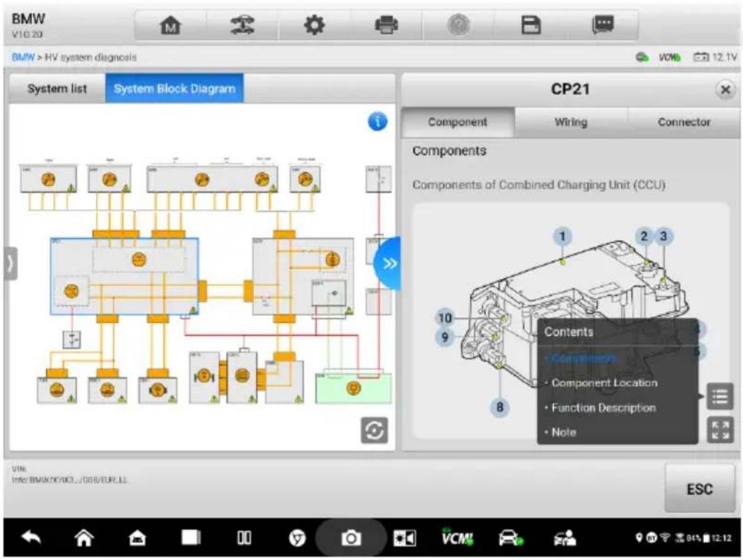Screen dimensions: 743x560
Task: Choose Function Description in Contents menu
Action: (x=603, y=407)
